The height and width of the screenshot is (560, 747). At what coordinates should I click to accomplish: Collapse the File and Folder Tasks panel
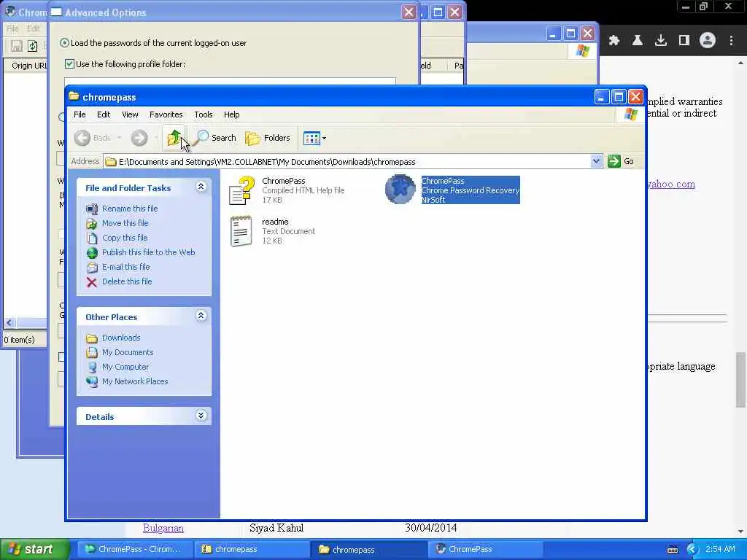click(x=201, y=187)
